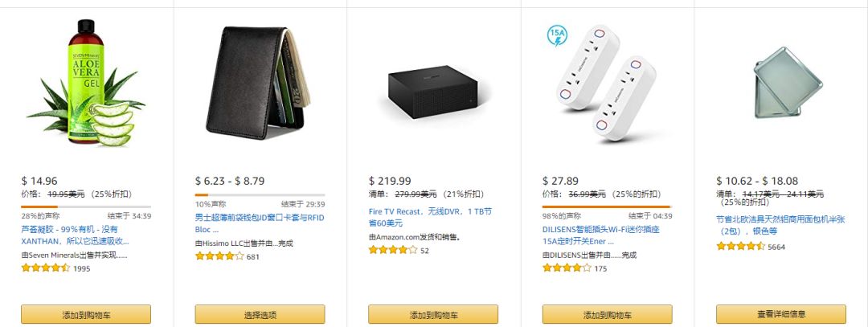
Task: Click the DILISENS smart plug product image
Action: [607, 80]
